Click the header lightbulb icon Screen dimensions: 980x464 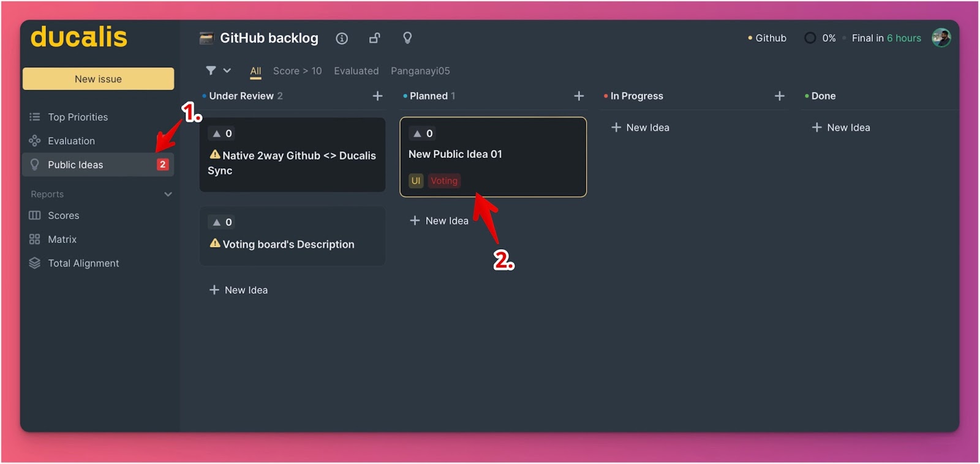pyautogui.click(x=407, y=38)
